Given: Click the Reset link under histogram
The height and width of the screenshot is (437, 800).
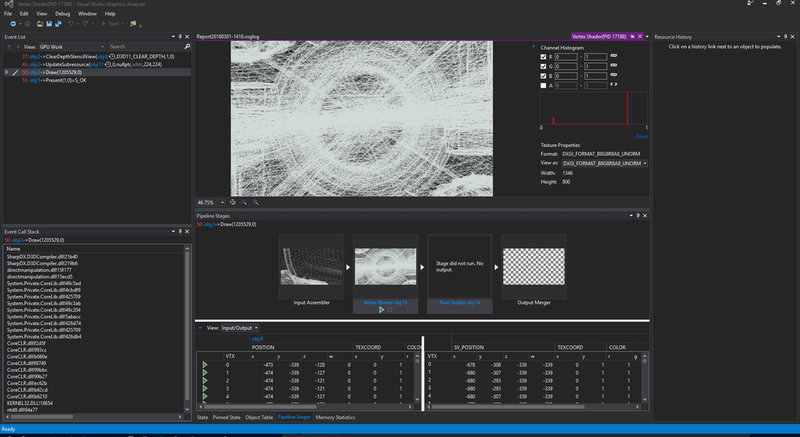Looking at the screenshot, I should (641, 136).
